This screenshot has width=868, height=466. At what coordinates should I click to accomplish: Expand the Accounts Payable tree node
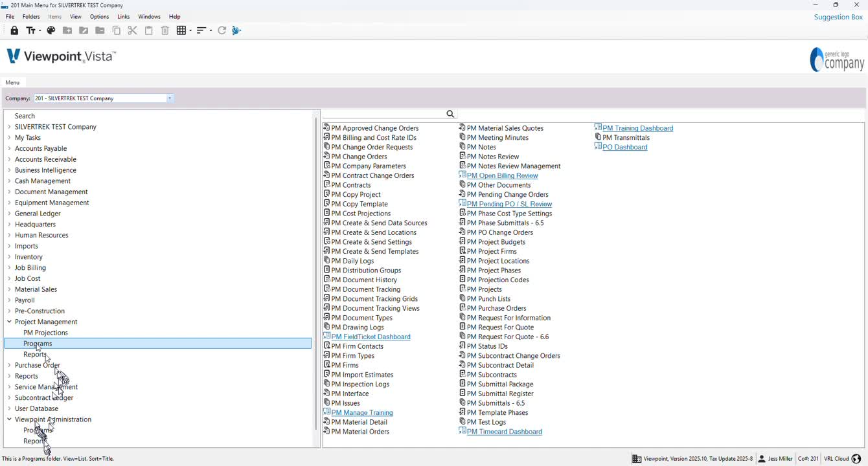[x=9, y=148]
